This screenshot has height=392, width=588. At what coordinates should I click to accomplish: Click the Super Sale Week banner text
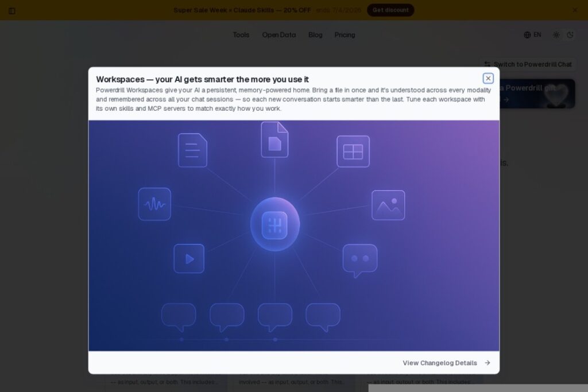point(242,10)
